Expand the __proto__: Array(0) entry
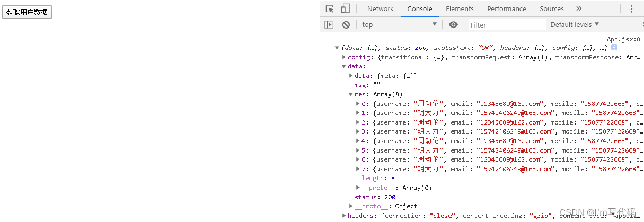Viewport: 644px width, 222px height. click(x=358, y=188)
